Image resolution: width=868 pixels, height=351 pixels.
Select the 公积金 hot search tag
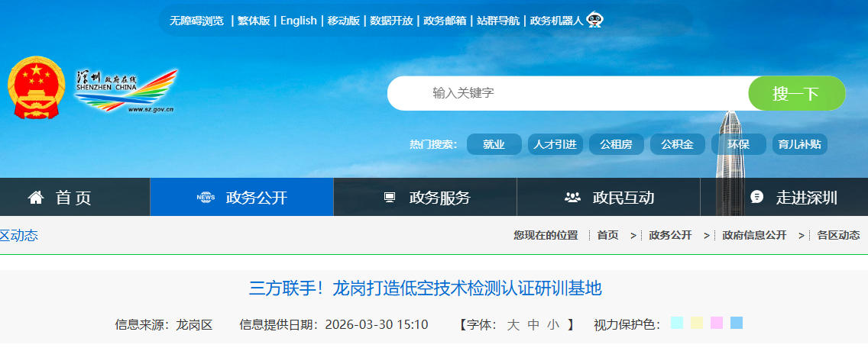[x=678, y=144]
